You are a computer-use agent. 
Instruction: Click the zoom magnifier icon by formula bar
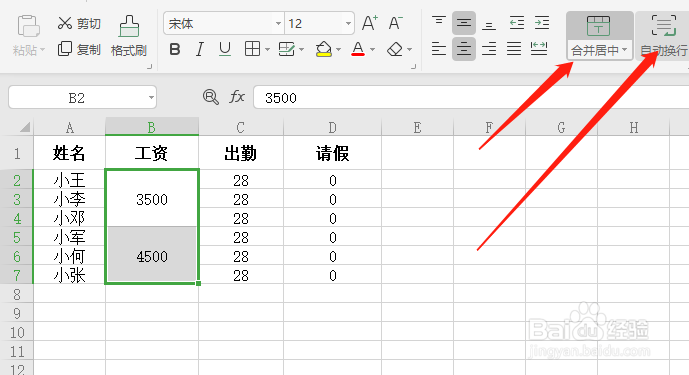click(210, 96)
